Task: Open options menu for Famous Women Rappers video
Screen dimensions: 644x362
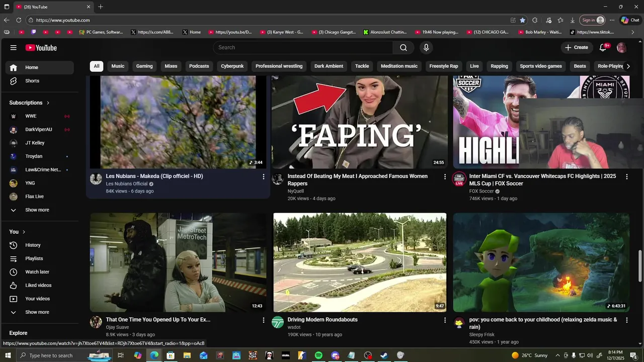Action: click(x=445, y=176)
